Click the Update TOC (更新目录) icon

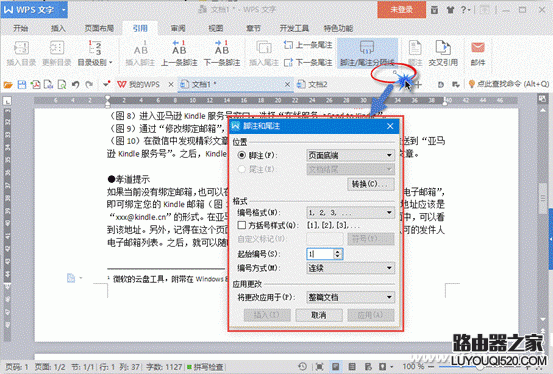[x=56, y=48]
